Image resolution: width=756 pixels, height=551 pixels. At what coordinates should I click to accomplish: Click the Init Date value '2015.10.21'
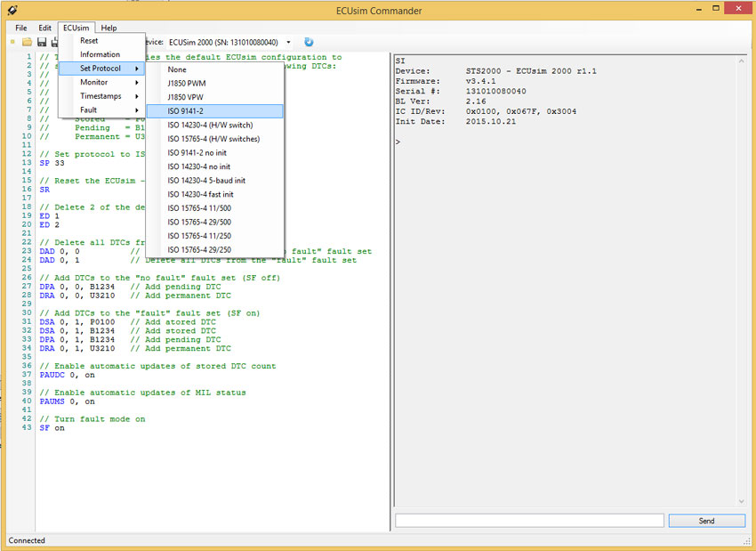491,122
